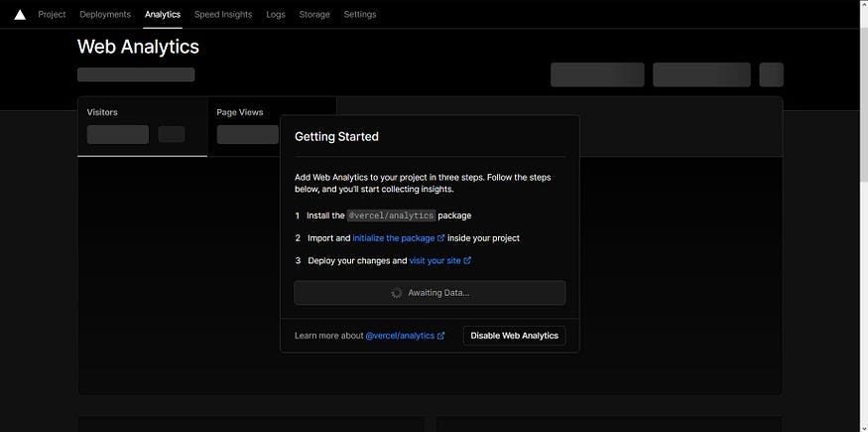Click the Web Analytics heading
The image size is (868, 432).
click(x=138, y=47)
